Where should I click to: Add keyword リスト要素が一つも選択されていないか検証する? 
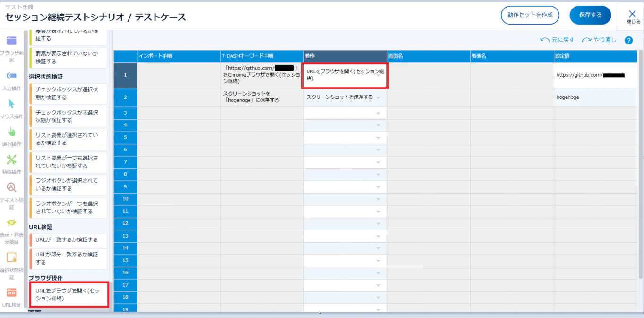[x=68, y=162]
